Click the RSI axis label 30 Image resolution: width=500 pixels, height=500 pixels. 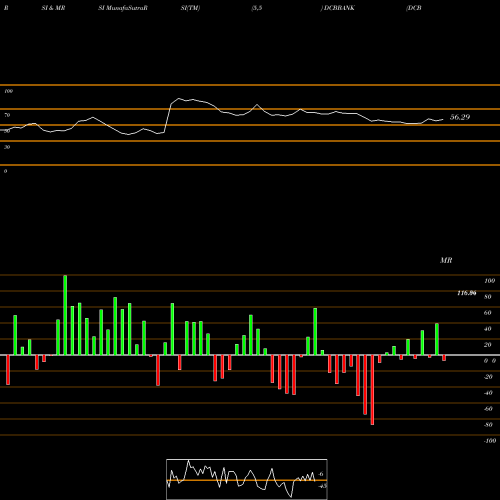(7, 147)
